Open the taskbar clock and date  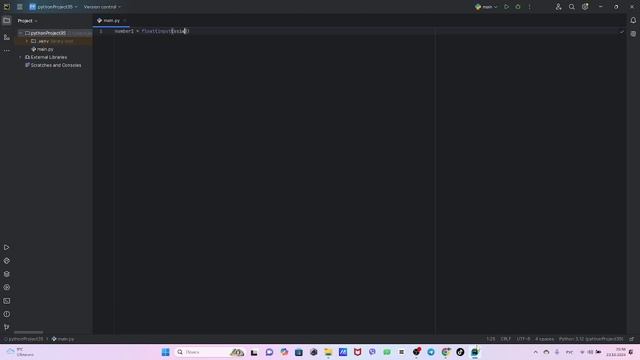click(616, 352)
